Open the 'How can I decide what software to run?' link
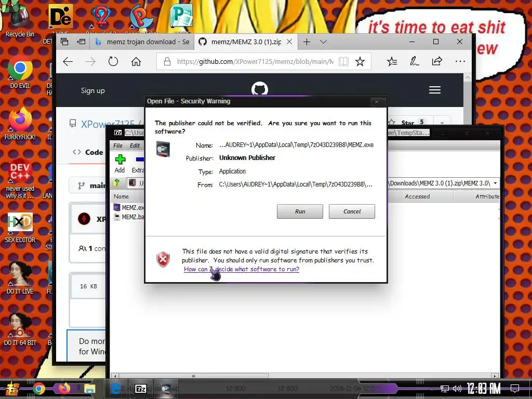 241,269
